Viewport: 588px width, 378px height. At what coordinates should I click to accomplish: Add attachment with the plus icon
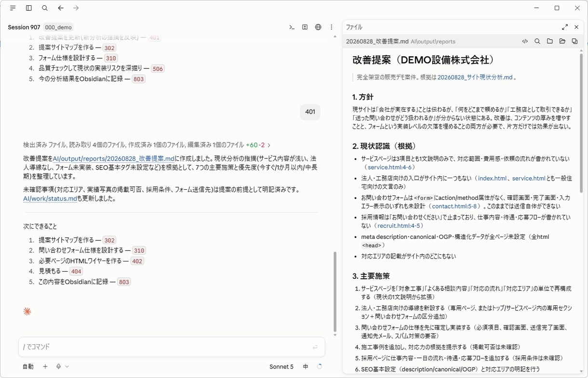coord(45,366)
